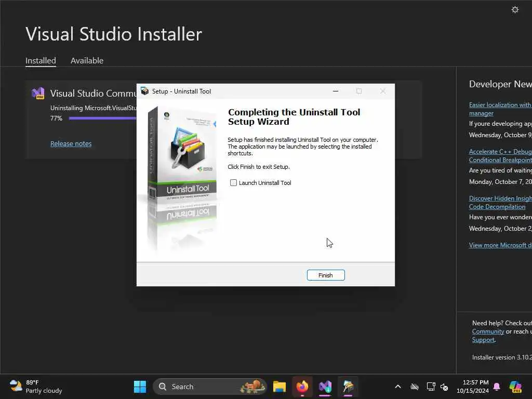Open Visual Studio from the taskbar
This screenshot has height=399, width=532.
(325, 387)
